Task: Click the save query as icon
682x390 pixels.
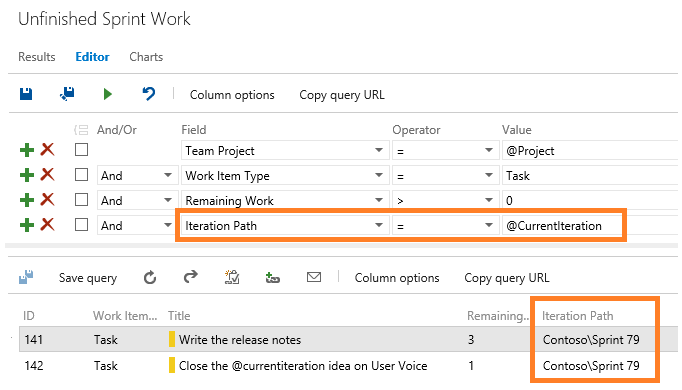Action: [67, 94]
